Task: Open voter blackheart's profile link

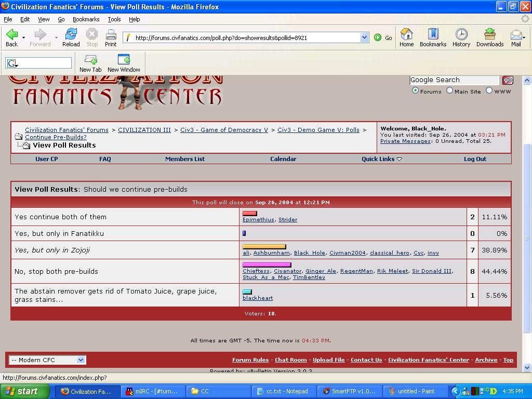Action: tap(258, 298)
